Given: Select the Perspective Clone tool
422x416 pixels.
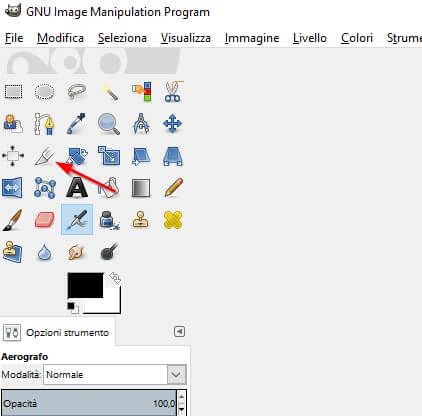Looking at the screenshot, I should pos(12,252).
